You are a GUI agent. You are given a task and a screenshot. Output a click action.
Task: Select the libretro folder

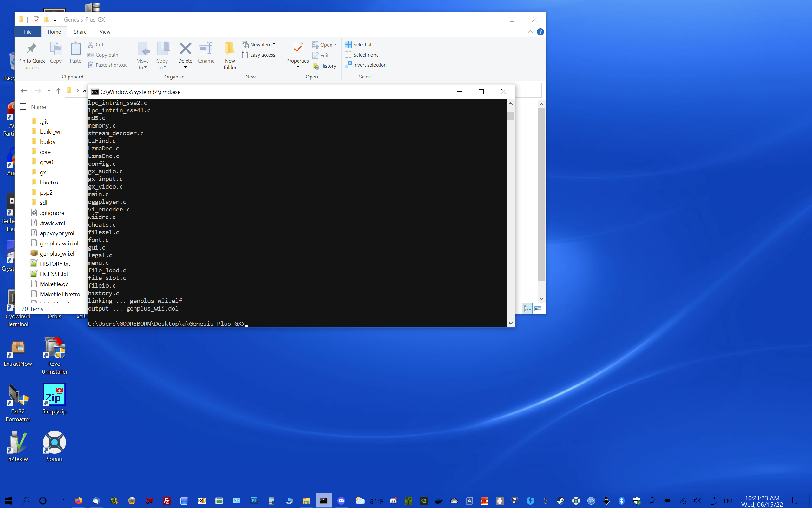49,183
